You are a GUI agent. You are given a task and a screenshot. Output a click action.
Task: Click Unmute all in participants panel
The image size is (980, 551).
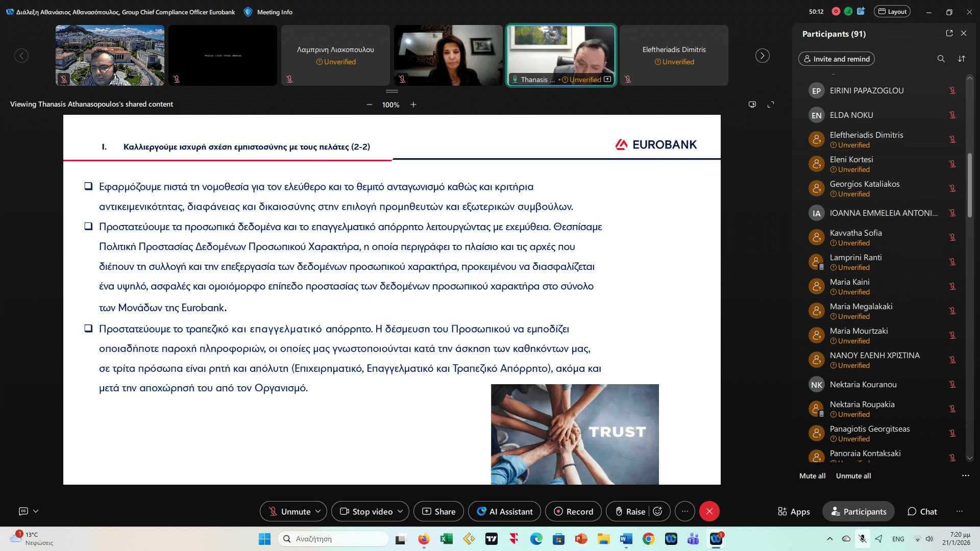tap(853, 475)
